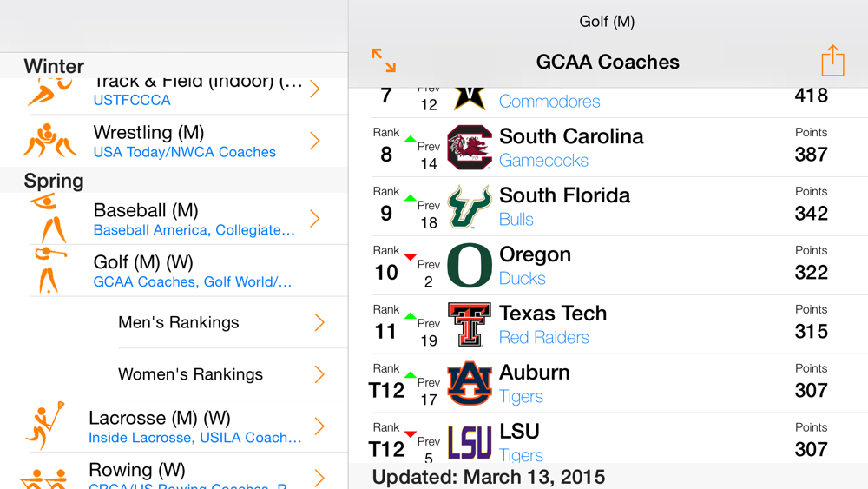This screenshot has height=489, width=868.
Task: Tap the South Carolina Gamecocks logo
Action: point(470,148)
